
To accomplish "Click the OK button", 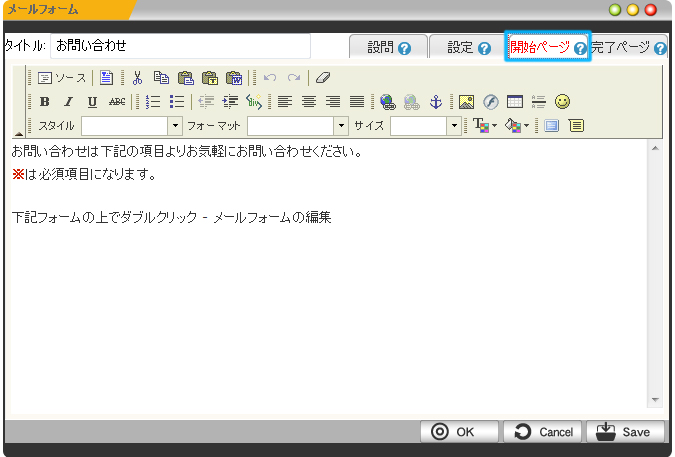I will [x=459, y=432].
